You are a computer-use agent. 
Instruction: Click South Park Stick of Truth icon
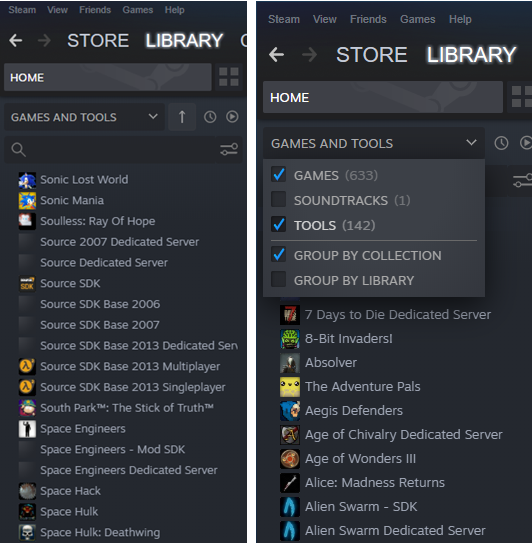(x=27, y=408)
